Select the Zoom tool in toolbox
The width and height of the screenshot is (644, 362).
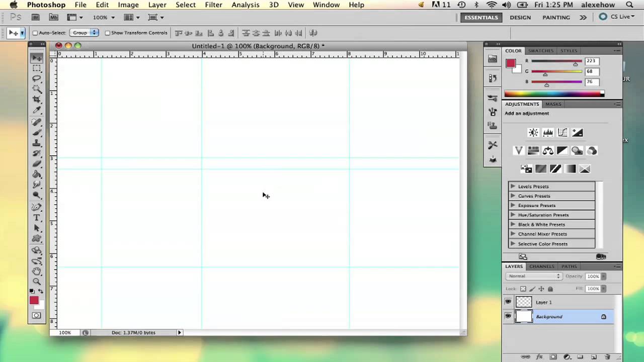37,282
